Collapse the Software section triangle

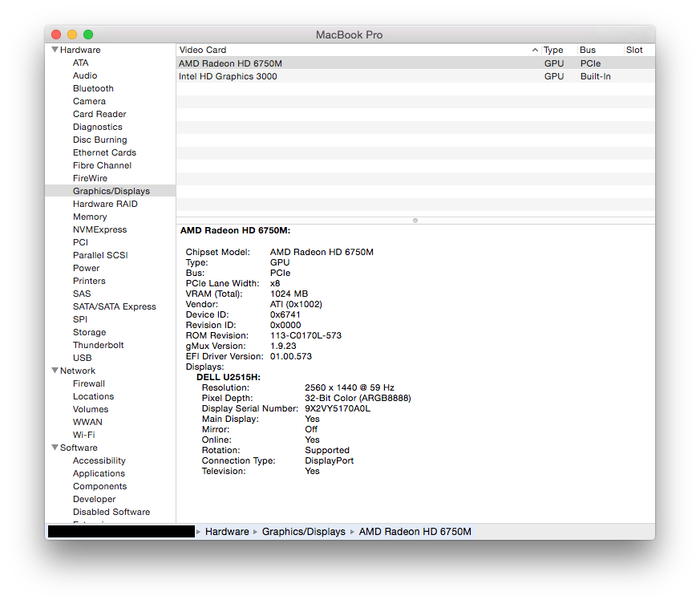[55, 448]
